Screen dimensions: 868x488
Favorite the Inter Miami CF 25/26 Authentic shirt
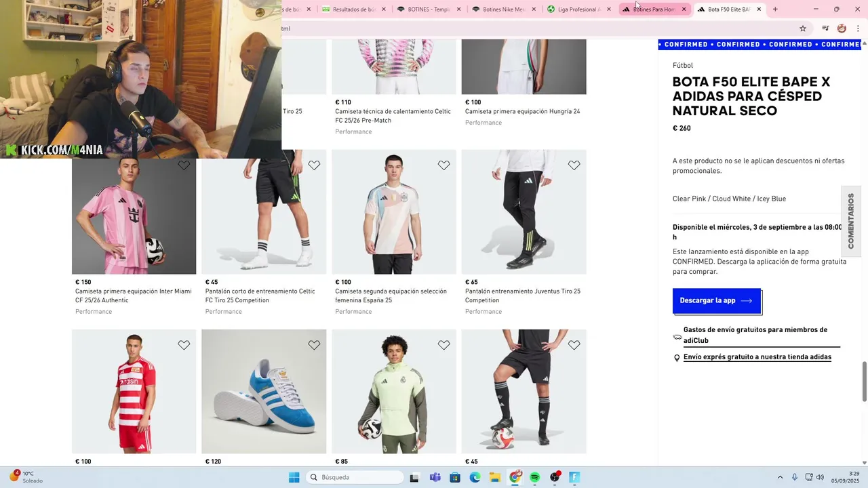[x=184, y=165]
